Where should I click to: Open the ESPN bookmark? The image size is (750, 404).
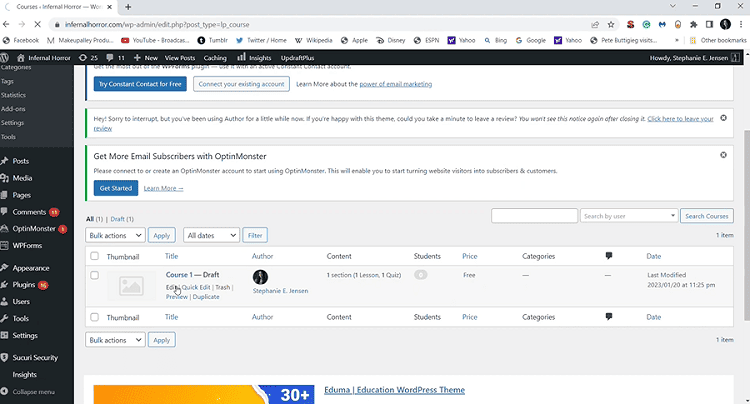[x=427, y=40]
